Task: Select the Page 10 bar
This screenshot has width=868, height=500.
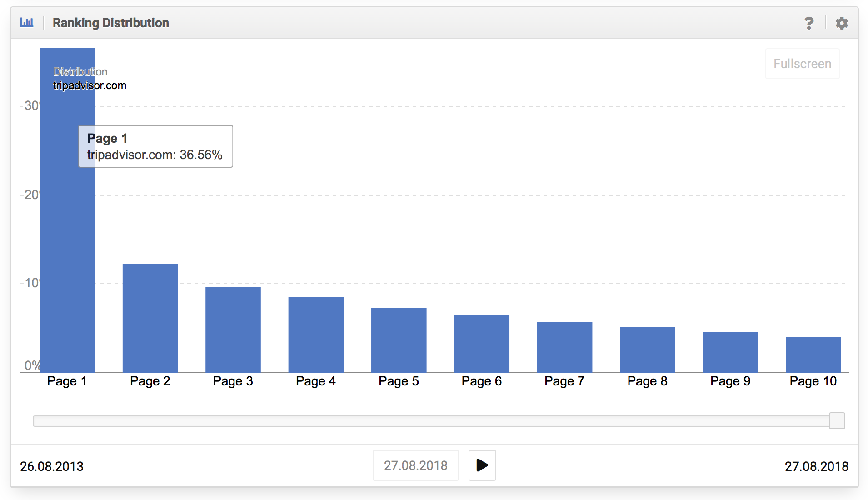Action: pyautogui.click(x=813, y=355)
